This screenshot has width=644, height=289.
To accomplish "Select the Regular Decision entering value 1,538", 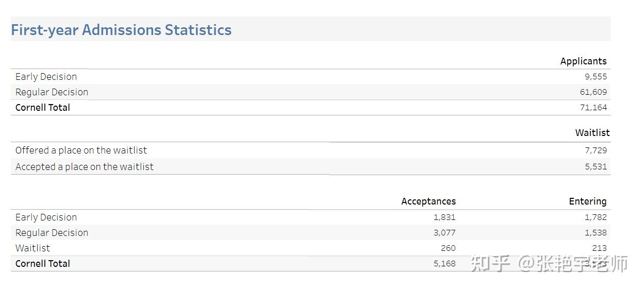I will [x=596, y=232].
